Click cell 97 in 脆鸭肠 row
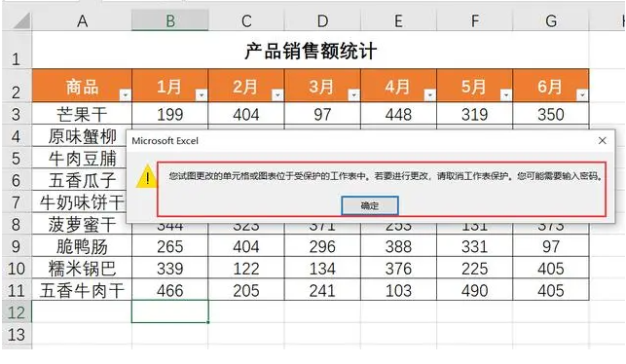Viewport: 626px width, 364px height. [x=551, y=246]
